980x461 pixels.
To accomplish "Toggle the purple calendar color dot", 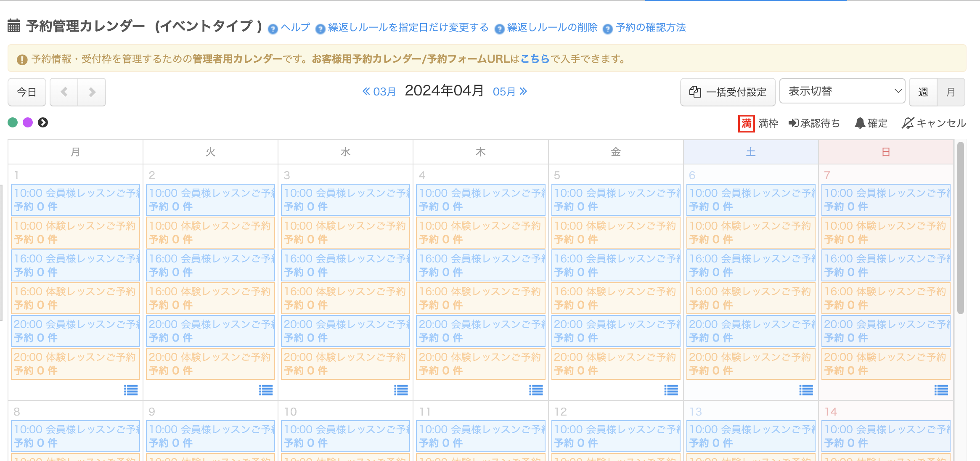I will click(28, 122).
